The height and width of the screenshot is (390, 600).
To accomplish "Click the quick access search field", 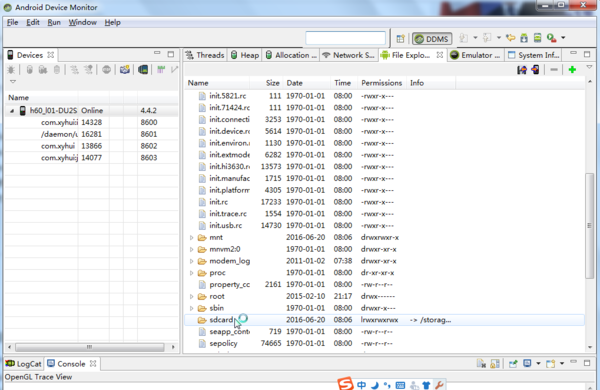I will [x=345, y=38].
